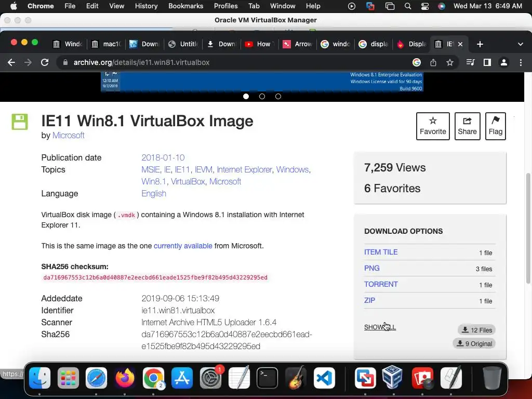The width and height of the screenshot is (532, 399).
Task: Click the Windows 8.1 screenshot preview
Action: click(262, 82)
